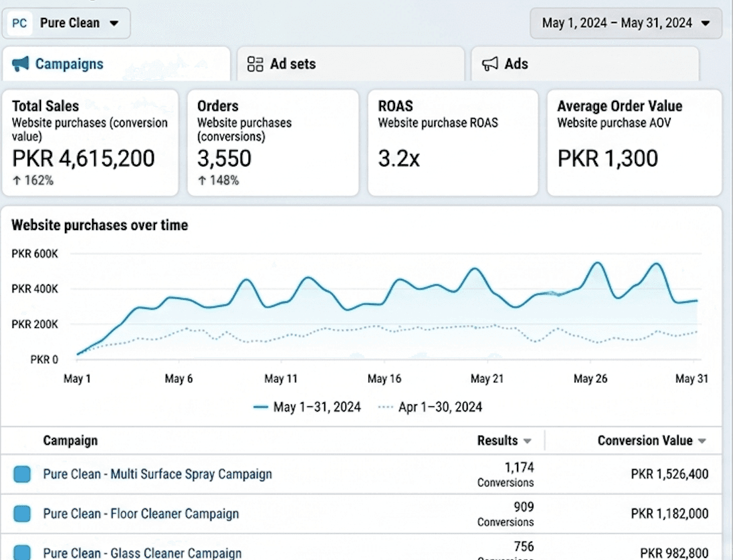Click the PKR 982,800 conversion value
Screen dimensions: 733x560
point(674,553)
